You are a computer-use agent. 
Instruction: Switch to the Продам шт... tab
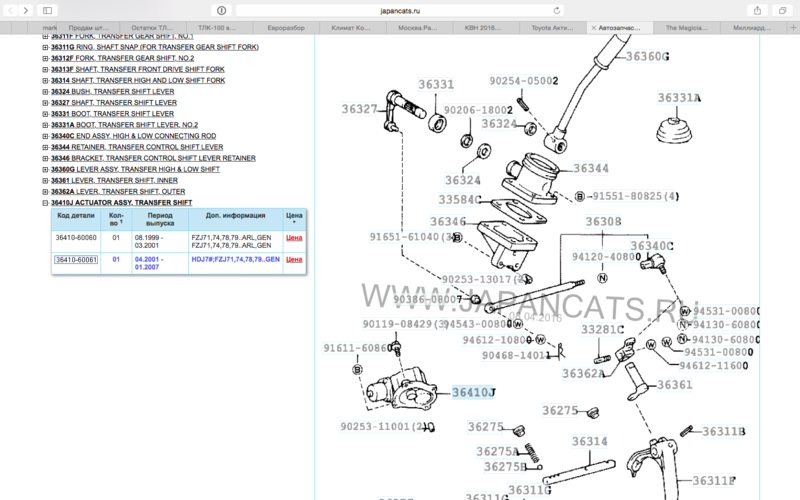point(88,28)
